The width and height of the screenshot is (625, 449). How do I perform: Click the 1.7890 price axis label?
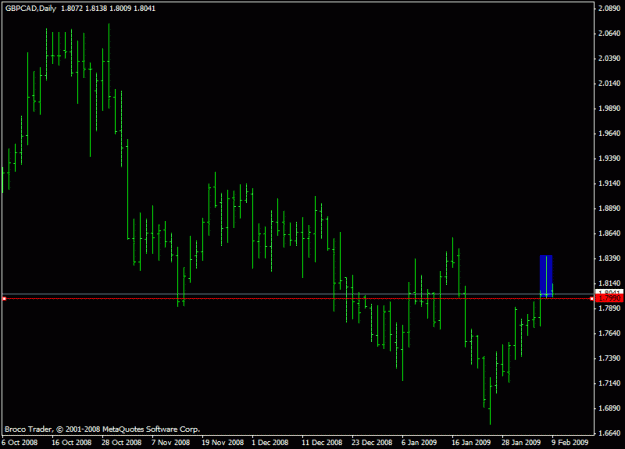609,308
